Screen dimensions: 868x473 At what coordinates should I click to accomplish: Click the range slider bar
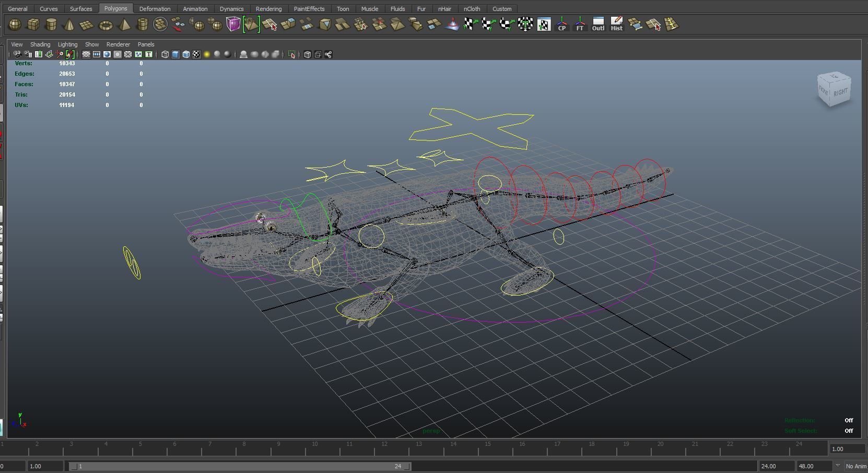tap(240, 466)
